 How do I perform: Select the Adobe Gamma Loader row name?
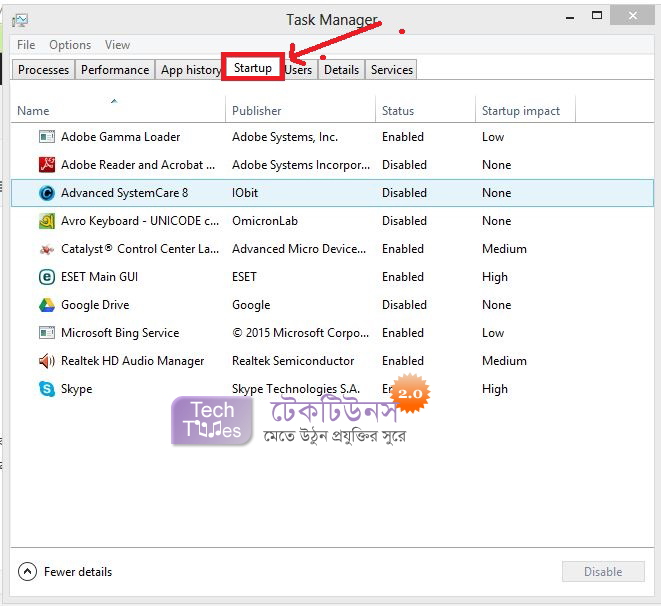click(x=121, y=137)
